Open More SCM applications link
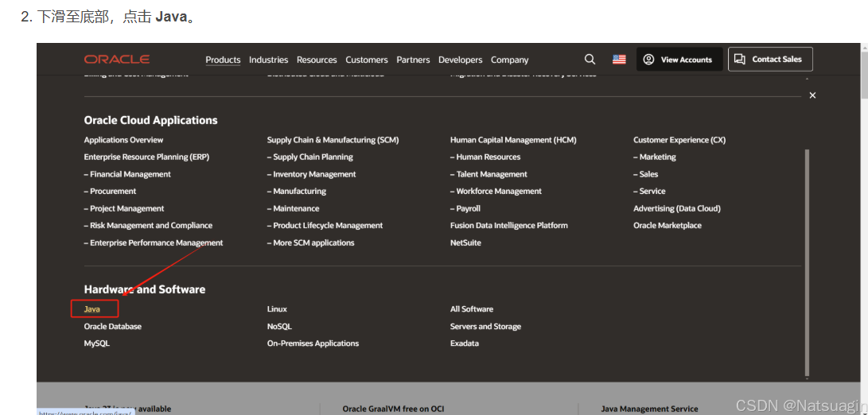868x415 pixels. pos(310,242)
